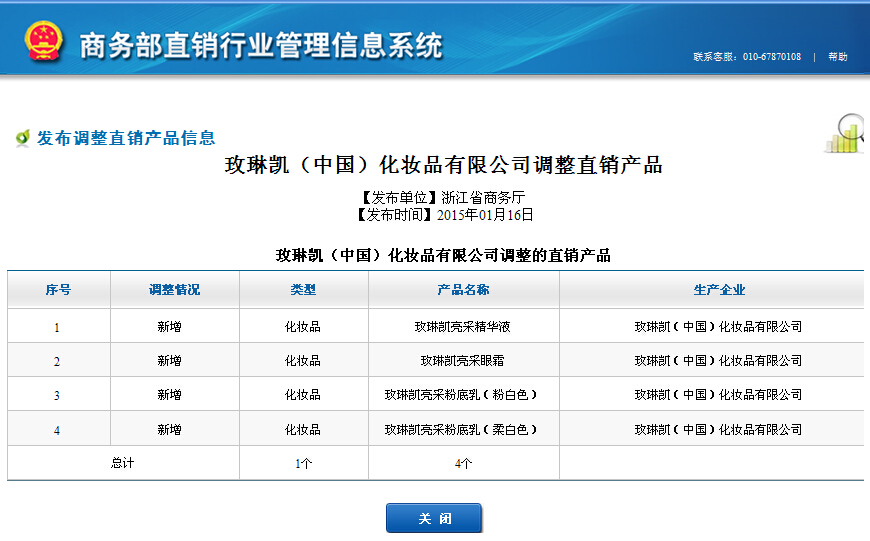Screen dimensions: 870x541
Task: Open the 帮助 help link
Action: click(x=837, y=57)
